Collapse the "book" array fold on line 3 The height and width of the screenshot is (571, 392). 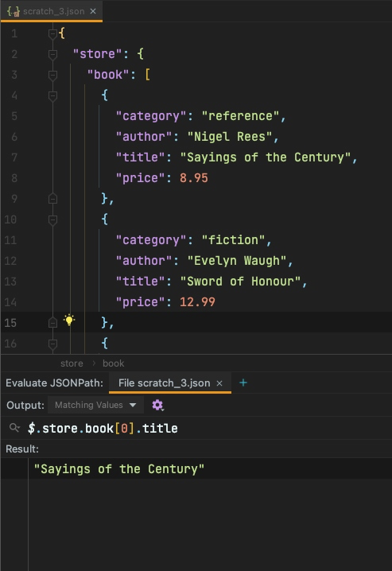[x=52, y=75]
